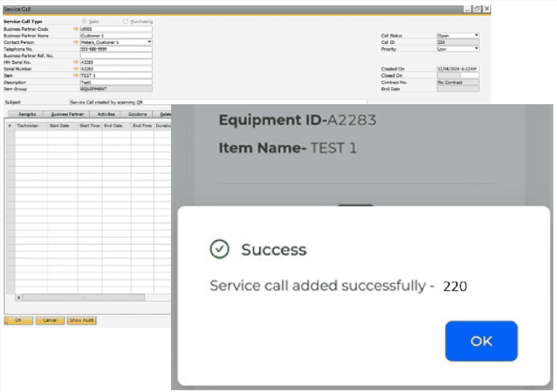Open the Activities tab
This screenshot has width=557, height=392.
106,114
